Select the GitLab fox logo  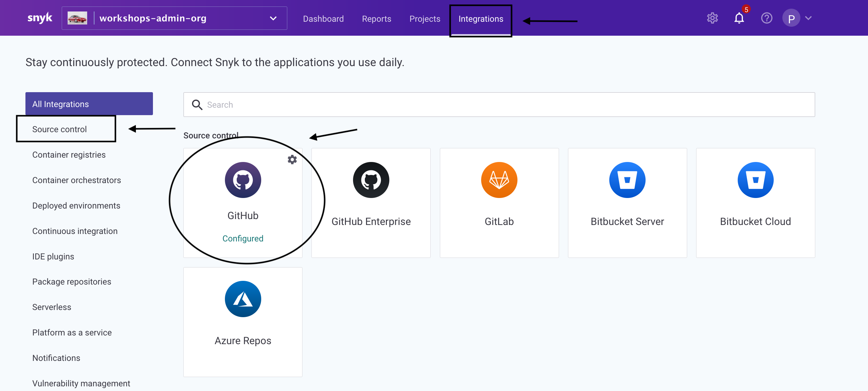[x=499, y=180]
